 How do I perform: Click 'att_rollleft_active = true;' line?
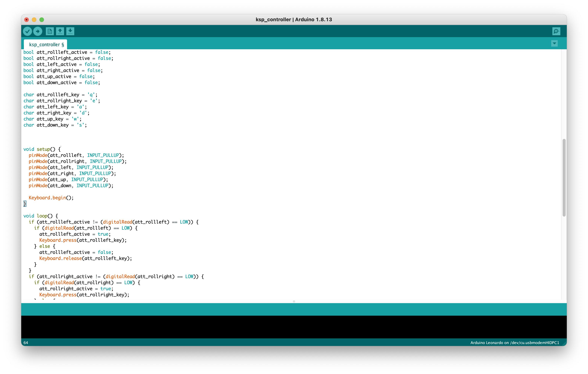click(x=75, y=234)
